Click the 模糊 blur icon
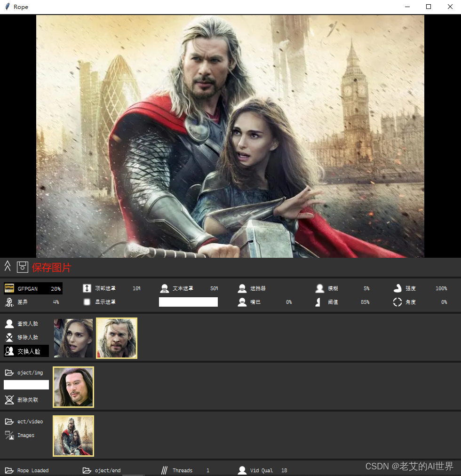 pyautogui.click(x=319, y=288)
